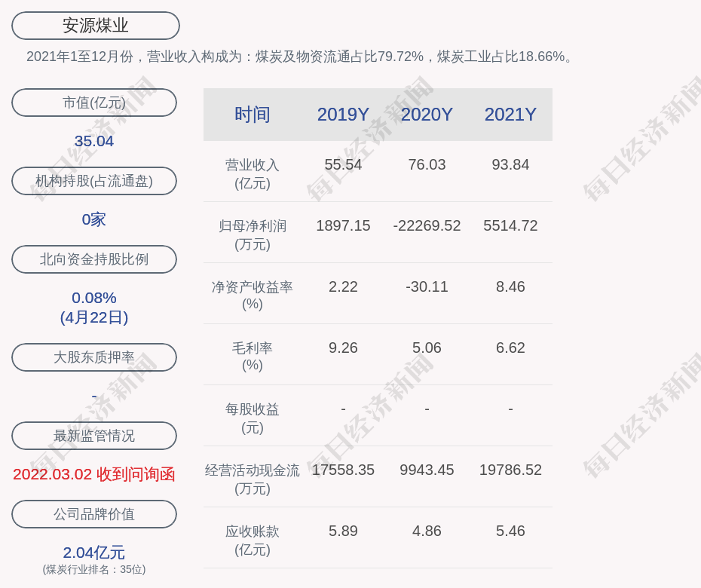The height and width of the screenshot is (588, 701).
Task: Select the 净资产收益率 (%) row label
Action: click(253, 296)
